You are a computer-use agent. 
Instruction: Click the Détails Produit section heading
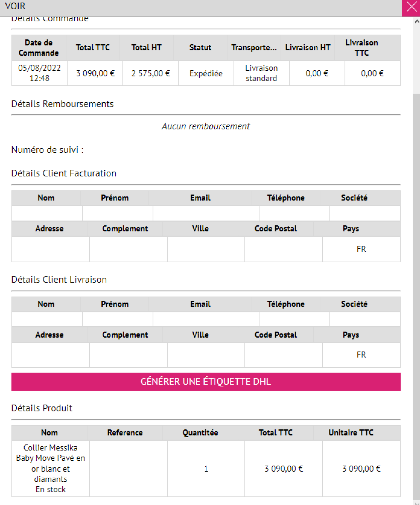coord(42,408)
